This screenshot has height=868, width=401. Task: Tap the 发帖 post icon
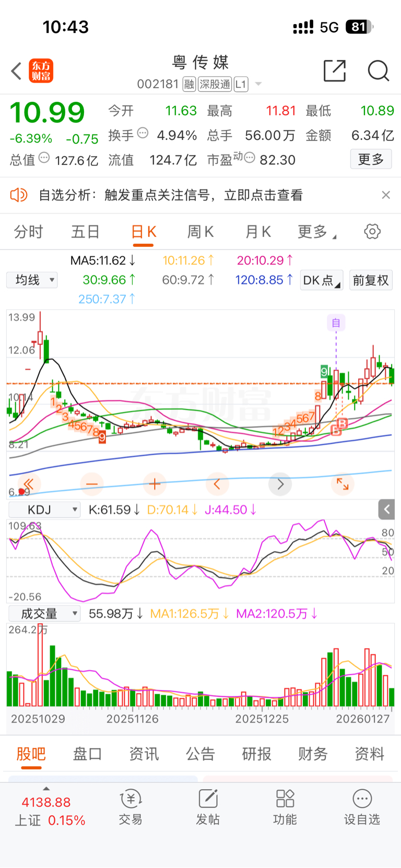(x=208, y=807)
